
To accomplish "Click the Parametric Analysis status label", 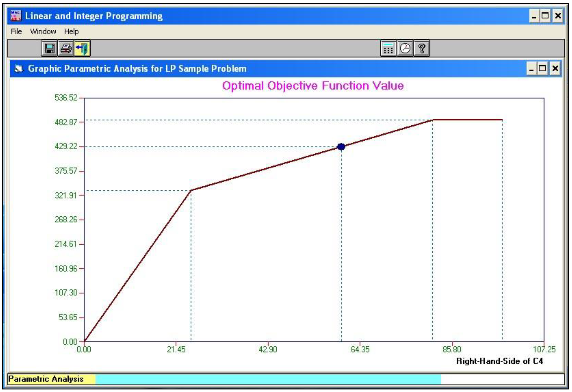I will pos(46,379).
